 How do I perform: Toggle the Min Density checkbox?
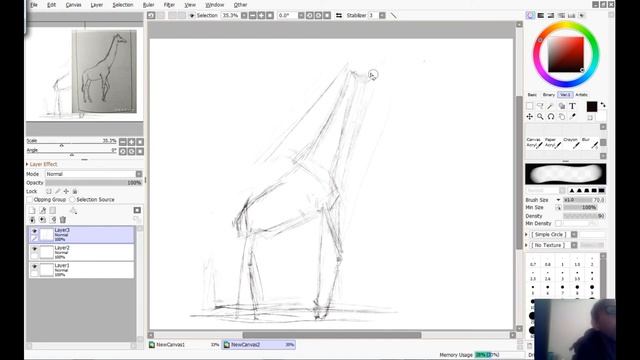pyautogui.click(x=558, y=223)
